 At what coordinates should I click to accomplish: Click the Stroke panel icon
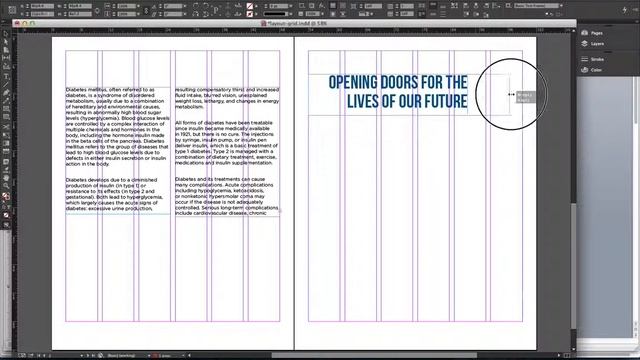pos(584,59)
